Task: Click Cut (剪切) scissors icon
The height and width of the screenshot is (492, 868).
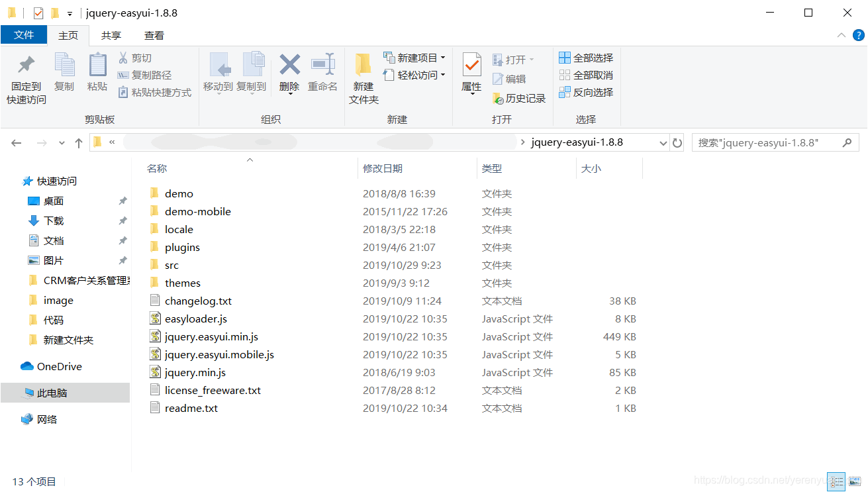Action: (x=123, y=58)
